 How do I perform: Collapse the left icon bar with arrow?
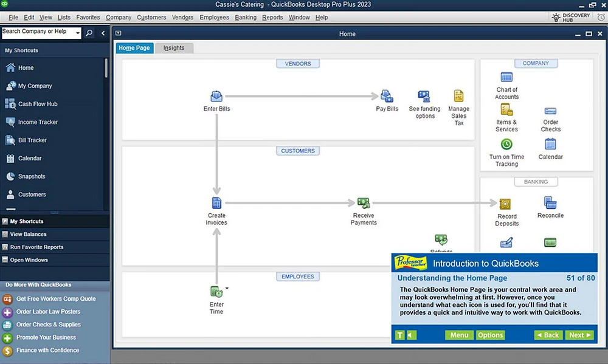click(x=103, y=33)
